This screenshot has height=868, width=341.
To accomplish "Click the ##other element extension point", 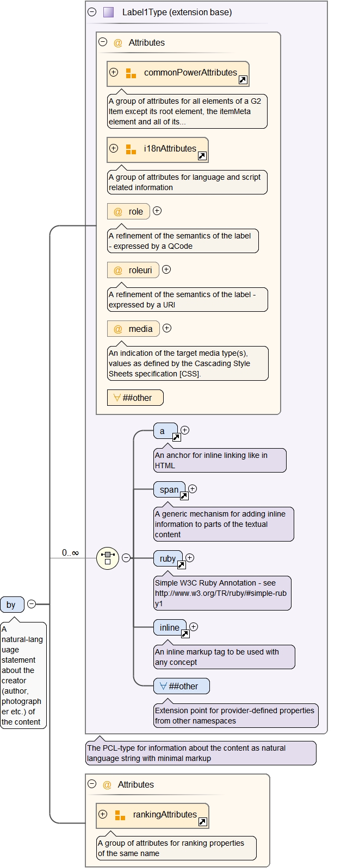I will pos(181,686).
